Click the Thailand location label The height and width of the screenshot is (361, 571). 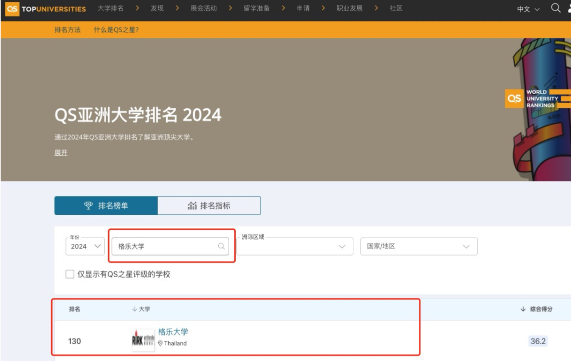[172, 343]
